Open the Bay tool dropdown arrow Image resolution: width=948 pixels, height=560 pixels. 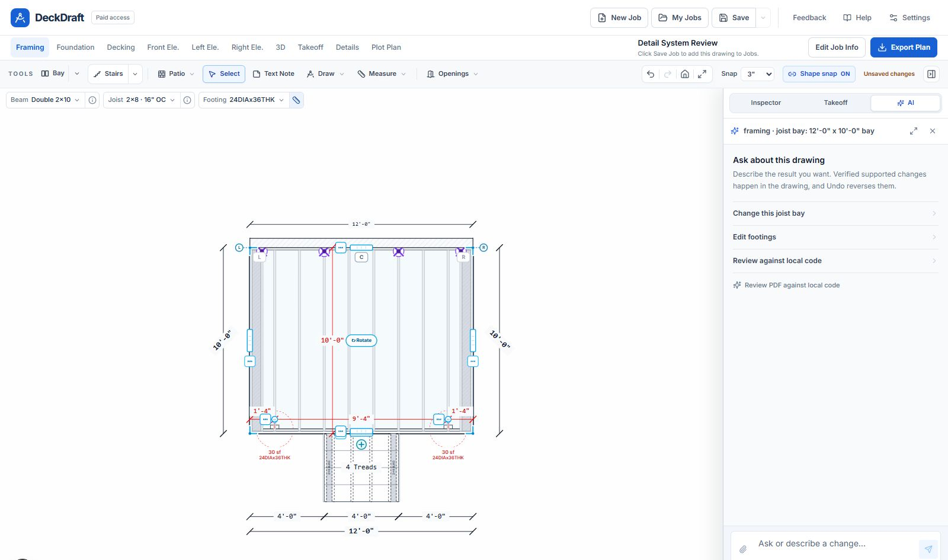77,74
